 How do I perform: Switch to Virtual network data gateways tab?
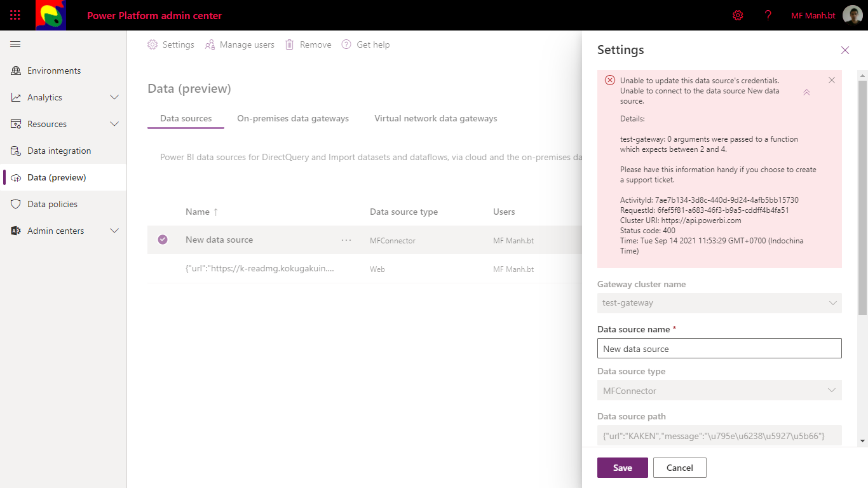[436, 118]
